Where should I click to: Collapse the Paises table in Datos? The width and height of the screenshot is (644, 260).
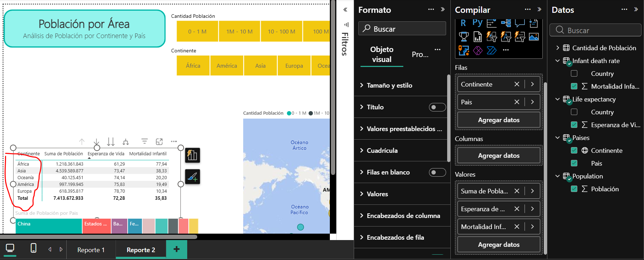[558, 138]
